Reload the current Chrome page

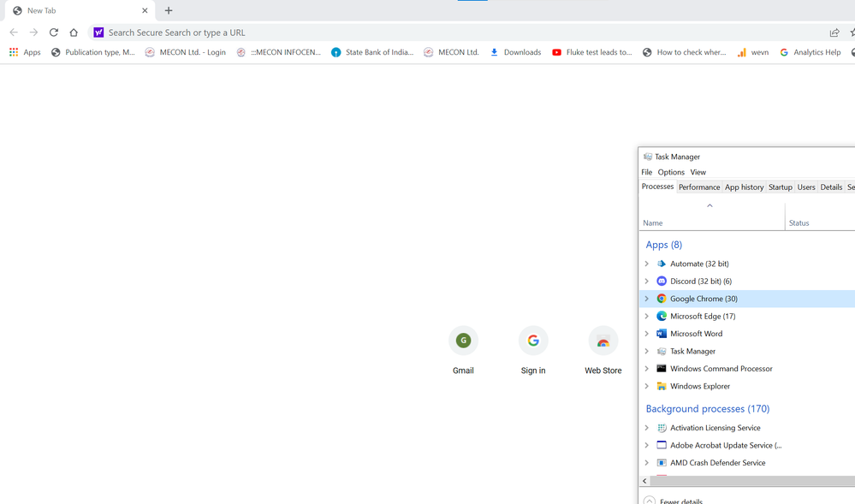(x=53, y=33)
